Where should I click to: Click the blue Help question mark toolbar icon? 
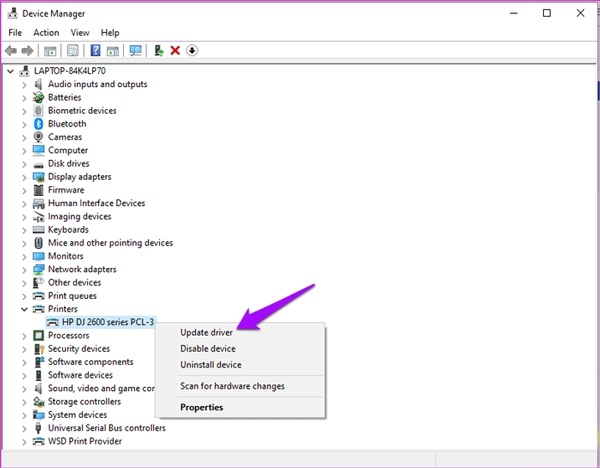[96, 51]
